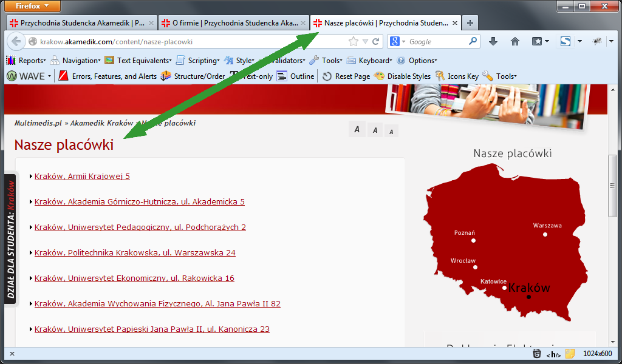Open the Keyboard menu

(x=369, y=60)
